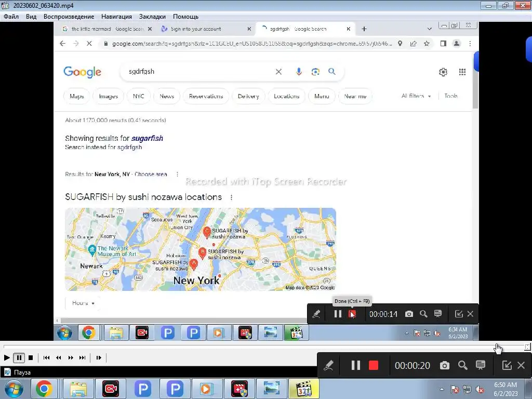
Task: Click Chrome's Back arrow in video
Action: pyautogui.click(x=62, y=44)
